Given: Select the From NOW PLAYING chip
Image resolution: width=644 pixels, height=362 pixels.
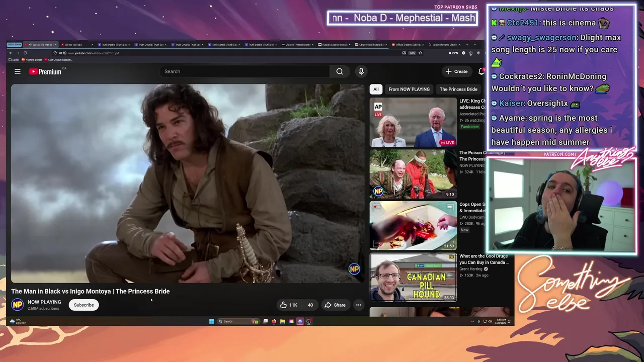Looking at the screenshot, I should (409, 89).
